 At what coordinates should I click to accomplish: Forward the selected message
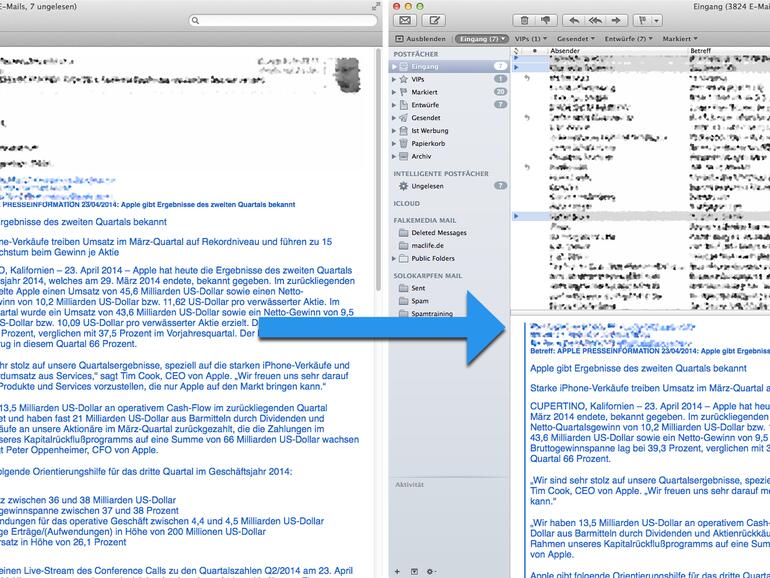[x=616, y=21]
